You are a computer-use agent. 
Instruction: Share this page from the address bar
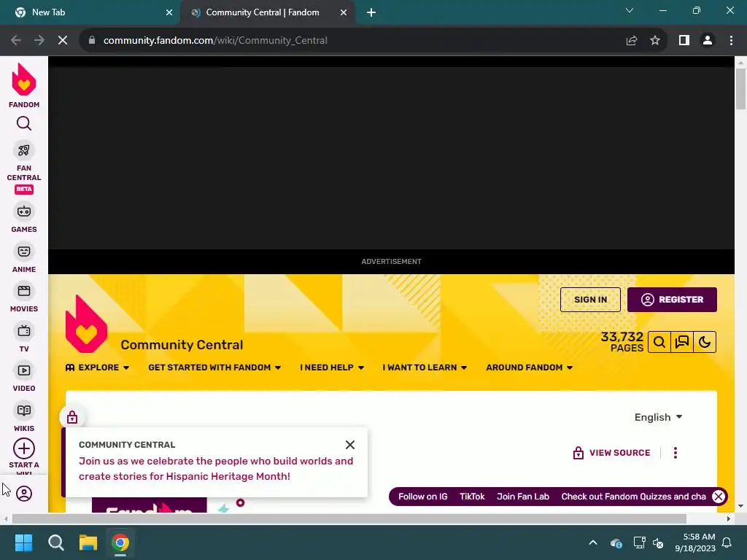click(x=632, y=41)
